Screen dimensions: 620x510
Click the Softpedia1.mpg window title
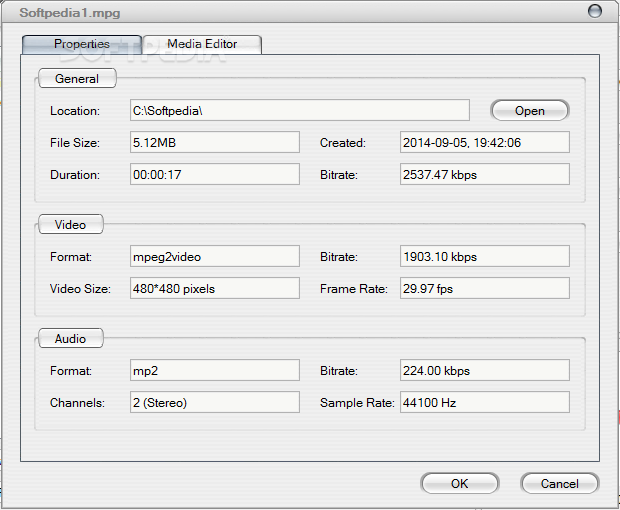pos(70,13)
